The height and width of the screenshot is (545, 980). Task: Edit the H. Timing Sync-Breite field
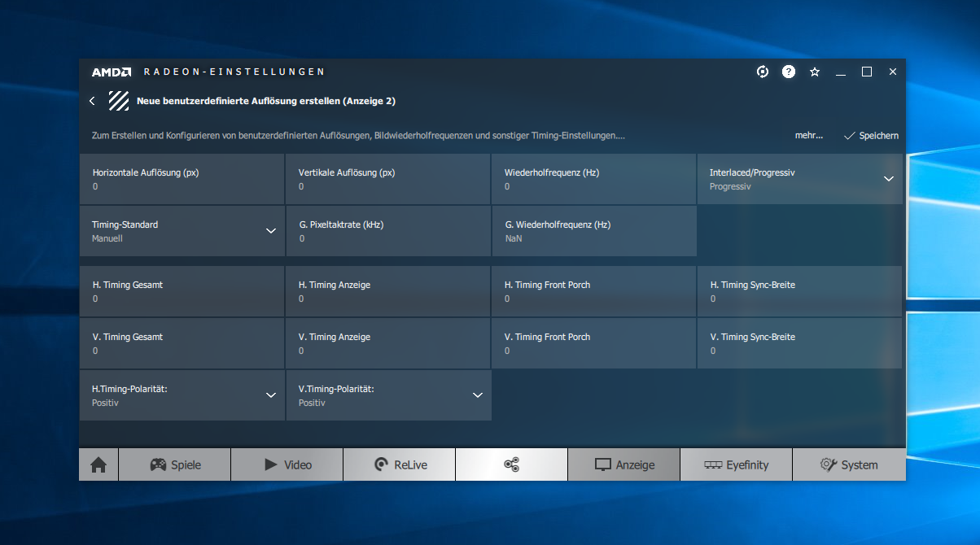point(800,291)
